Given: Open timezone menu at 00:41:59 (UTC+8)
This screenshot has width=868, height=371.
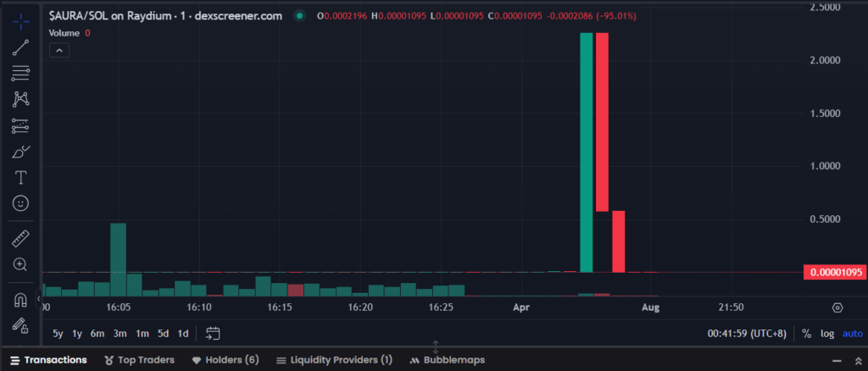Looking at the screenshot, I should (747, 334).
